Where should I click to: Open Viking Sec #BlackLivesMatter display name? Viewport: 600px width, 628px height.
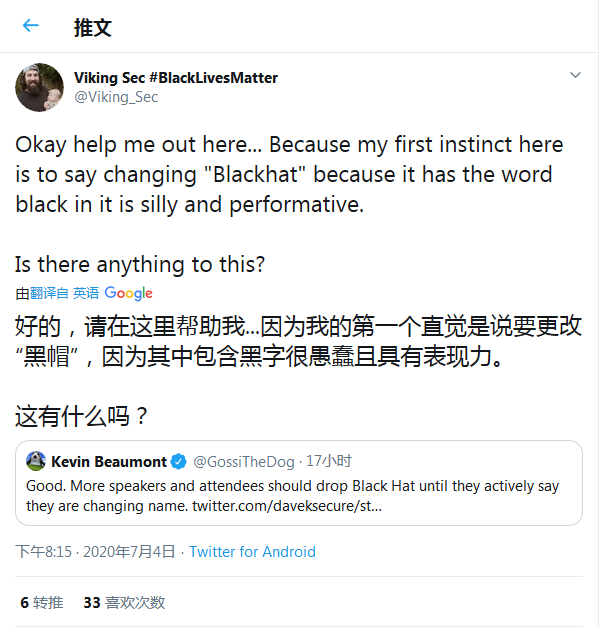pyautogui.click(x=176, y=77)
